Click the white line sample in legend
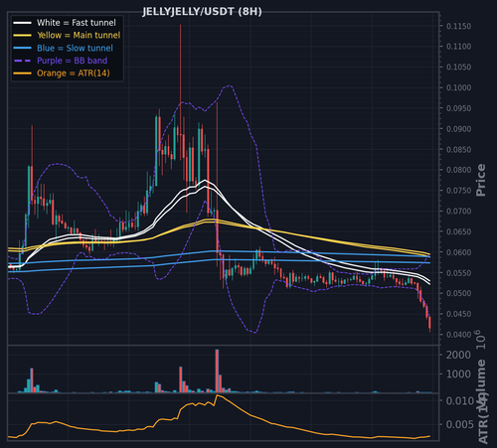 [x=23, y=23]
